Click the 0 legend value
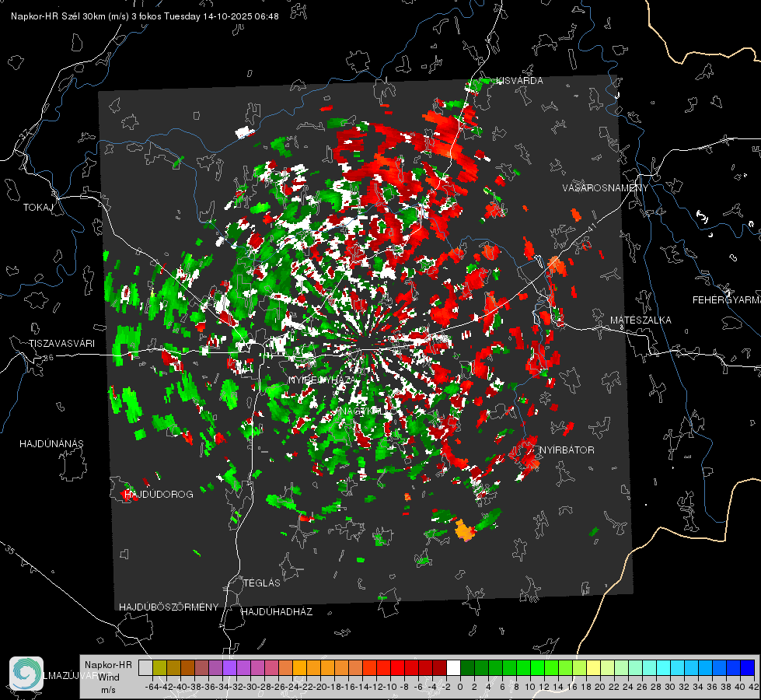The width and height of the screenshot is (761, 700). [x=460, y=687]
